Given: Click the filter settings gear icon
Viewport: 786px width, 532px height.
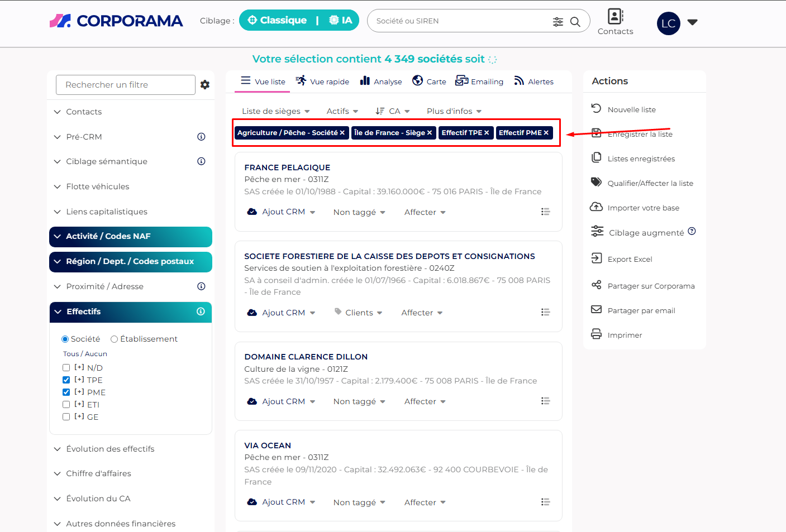Looking at the screenshot, I should click(x=205, y=85).
